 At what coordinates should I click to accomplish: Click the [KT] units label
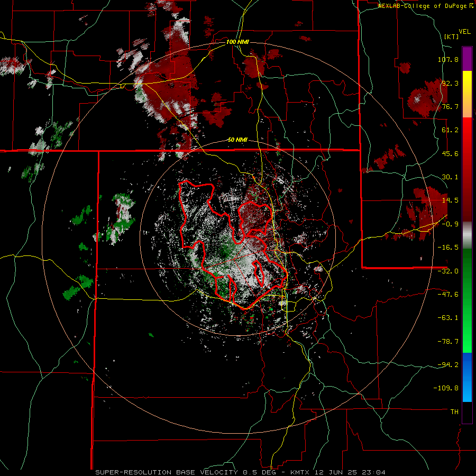(452, 36)
